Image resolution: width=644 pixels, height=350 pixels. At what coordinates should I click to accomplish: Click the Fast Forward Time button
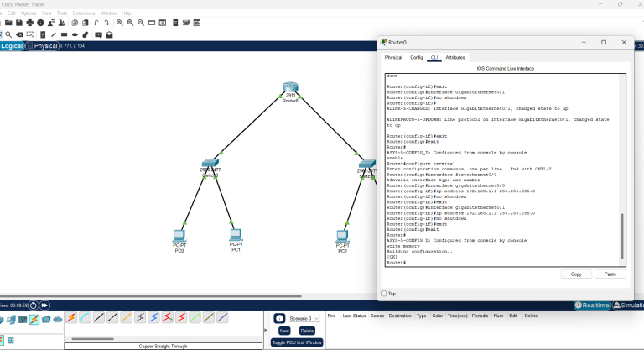44,306
